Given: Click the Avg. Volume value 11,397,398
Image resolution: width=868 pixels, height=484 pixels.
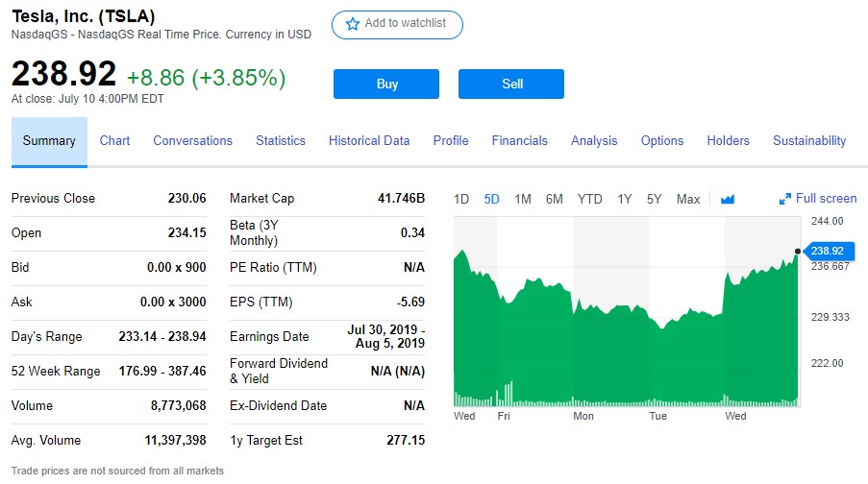Looking at the screenshot, I should point(176,440).
